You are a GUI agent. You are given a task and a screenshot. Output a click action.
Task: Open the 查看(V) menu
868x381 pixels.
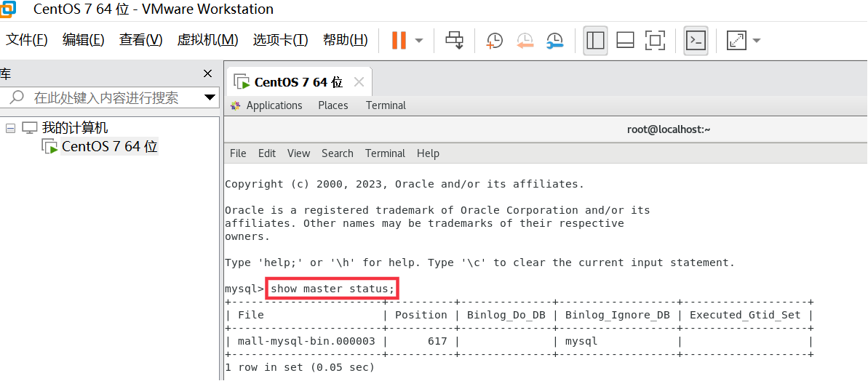pyautogui.click(x=140, y=40)
